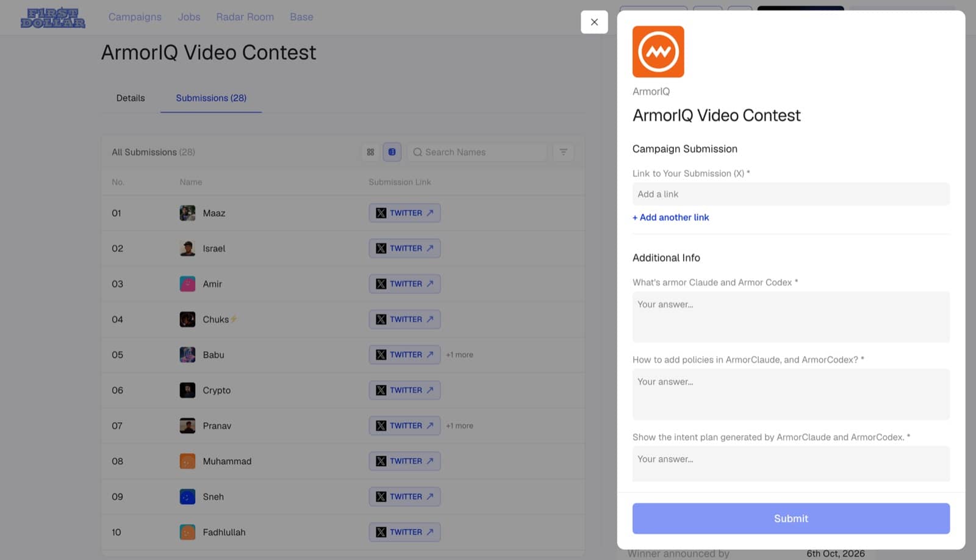Click Sneh's blue avatar

click(187, 497)
